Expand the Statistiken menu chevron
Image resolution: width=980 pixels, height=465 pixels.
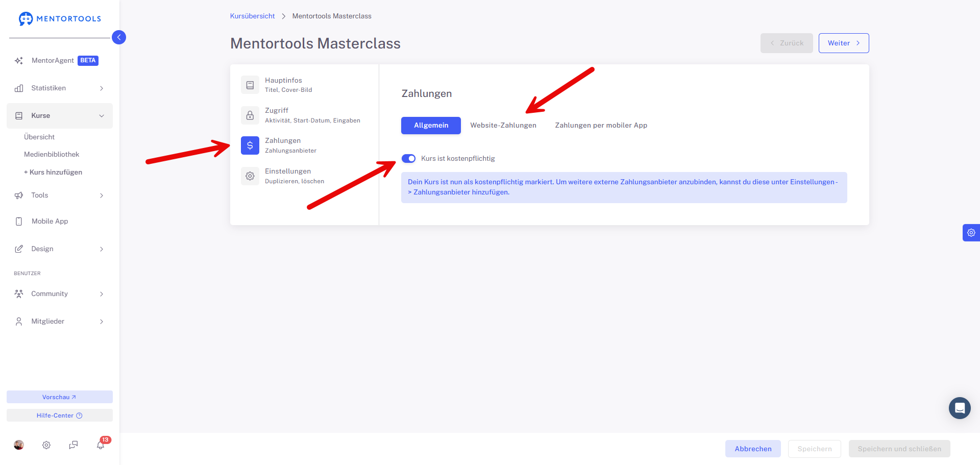(102, 88)
